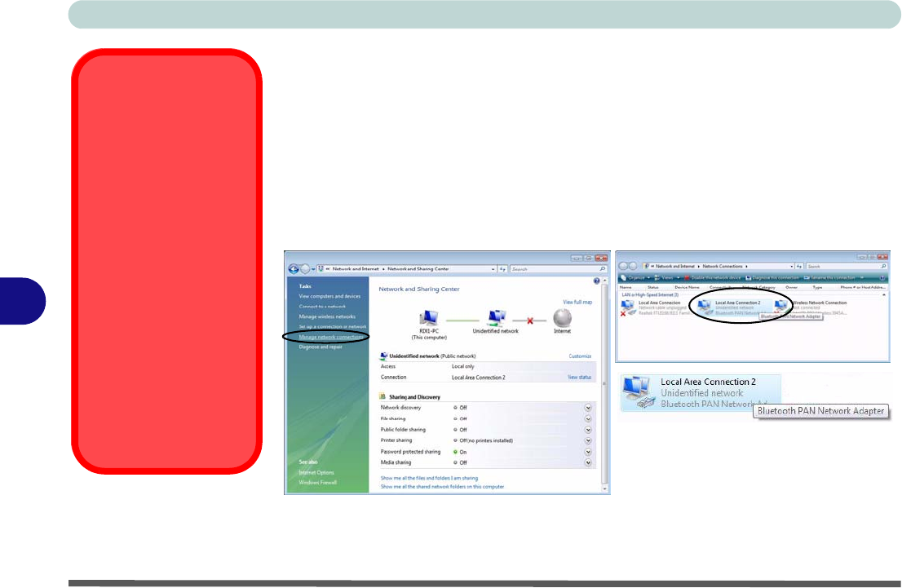902x588 pixels.
Task: Click Diagnose and repair task
Action: click(321, 347)
